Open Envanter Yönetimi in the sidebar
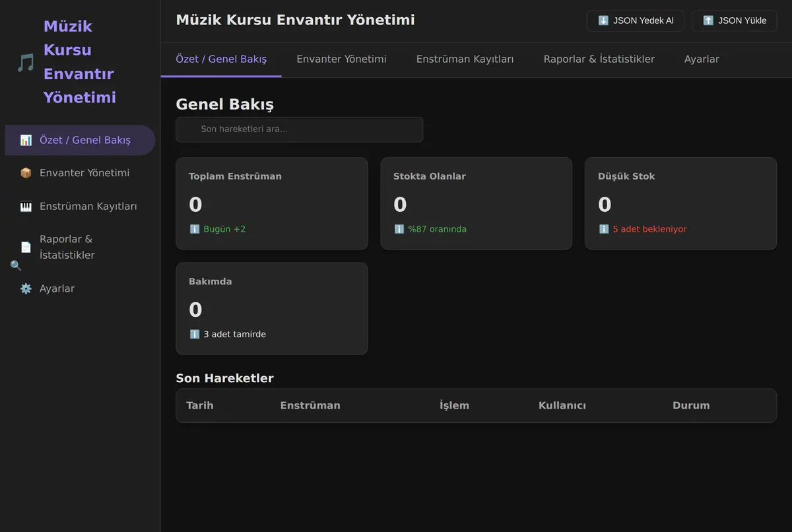Screen dimensions: 792x532 (x=80, y=173)
